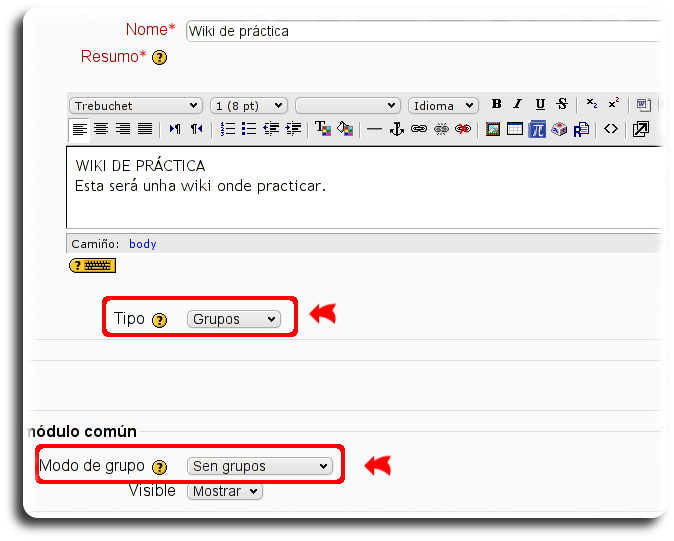Open the Tipo dropdown set to Grupos
674x541 pixels.
(234, 319)
